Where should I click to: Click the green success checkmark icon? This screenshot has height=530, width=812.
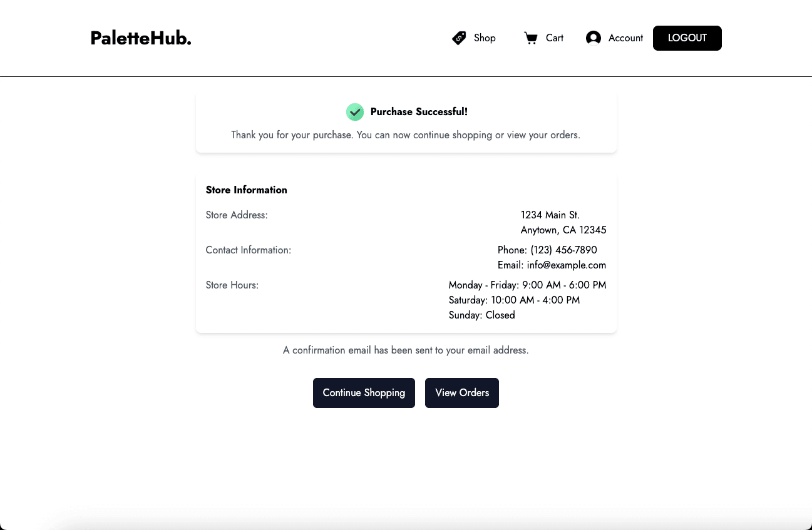pos(355,112)
